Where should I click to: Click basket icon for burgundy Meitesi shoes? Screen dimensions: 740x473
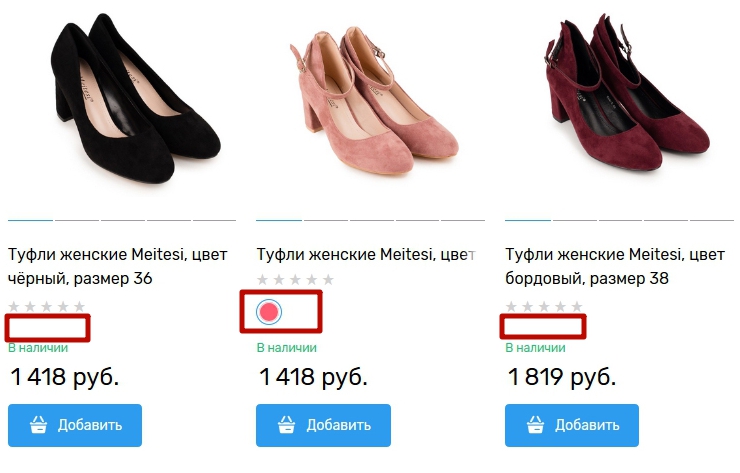[x=536, y=425]
